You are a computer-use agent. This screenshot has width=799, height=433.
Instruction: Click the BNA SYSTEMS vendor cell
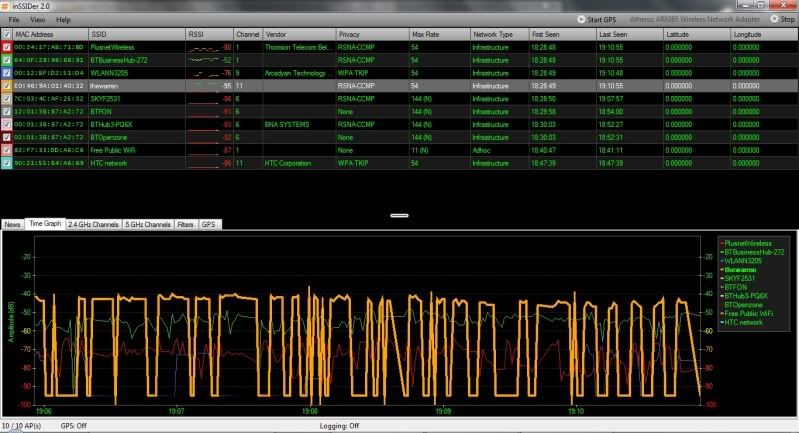click(299, 124)
